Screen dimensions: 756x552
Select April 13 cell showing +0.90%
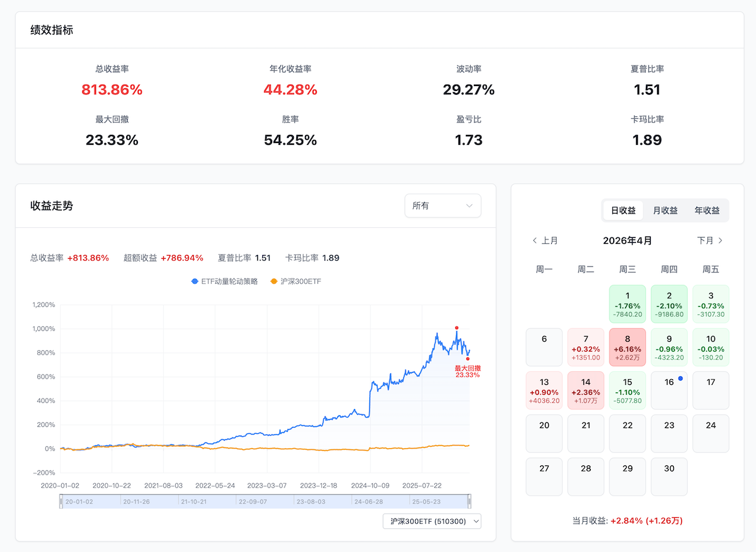pos(544,390)
